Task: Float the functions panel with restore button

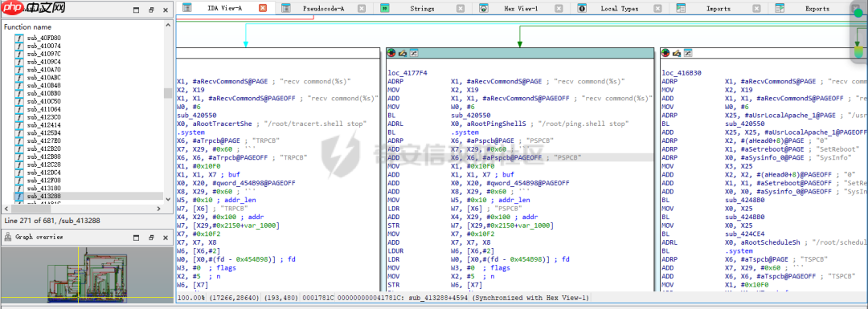Action: coord(151,10)
